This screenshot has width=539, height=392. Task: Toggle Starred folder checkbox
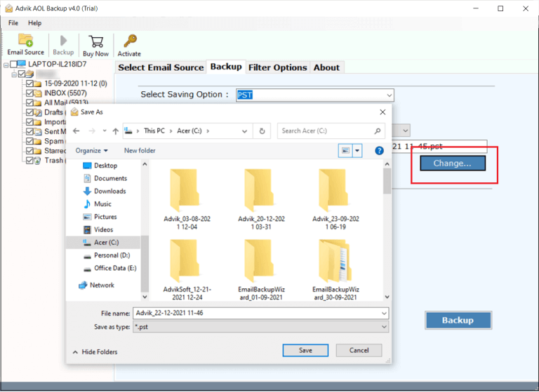pyautogui.click(x=29, y=151)
